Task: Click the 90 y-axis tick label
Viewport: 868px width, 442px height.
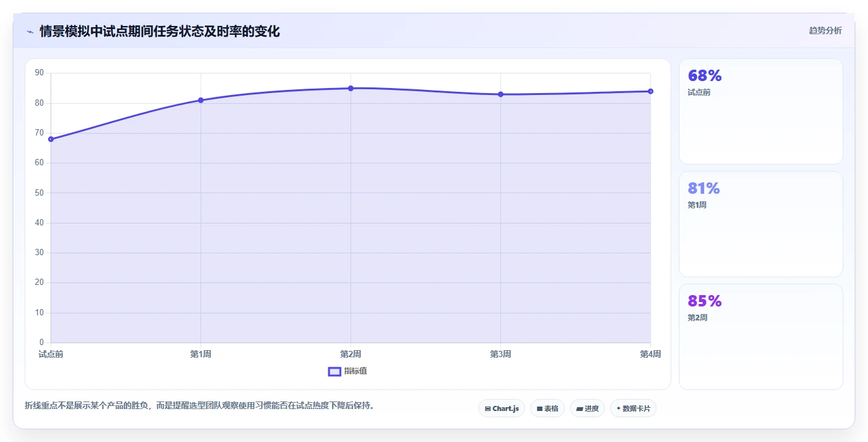Action: coord(39,73)
